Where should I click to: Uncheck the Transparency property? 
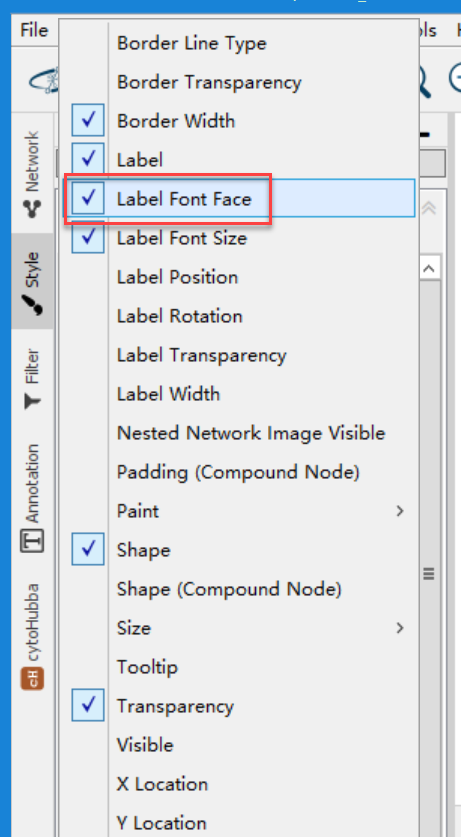88,706
